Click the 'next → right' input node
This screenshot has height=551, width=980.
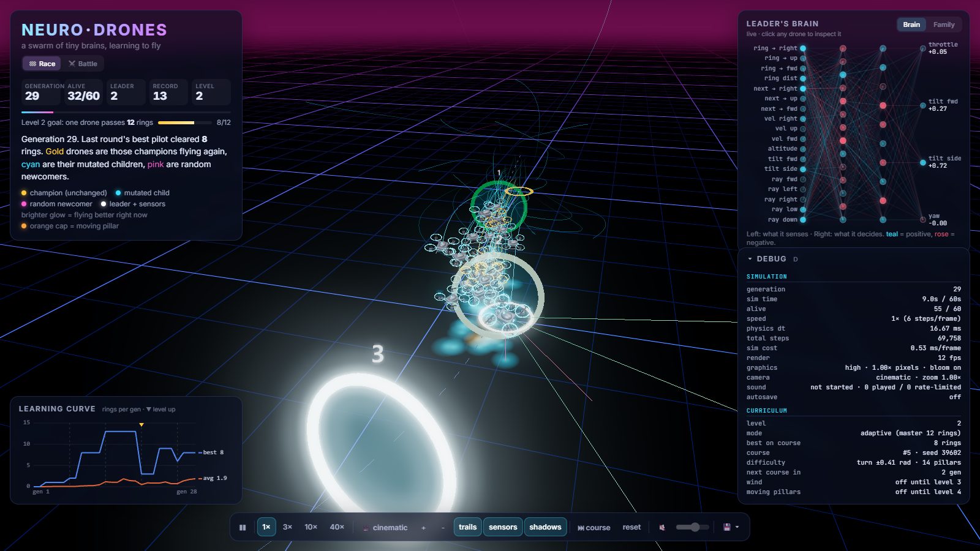point(803,89)
